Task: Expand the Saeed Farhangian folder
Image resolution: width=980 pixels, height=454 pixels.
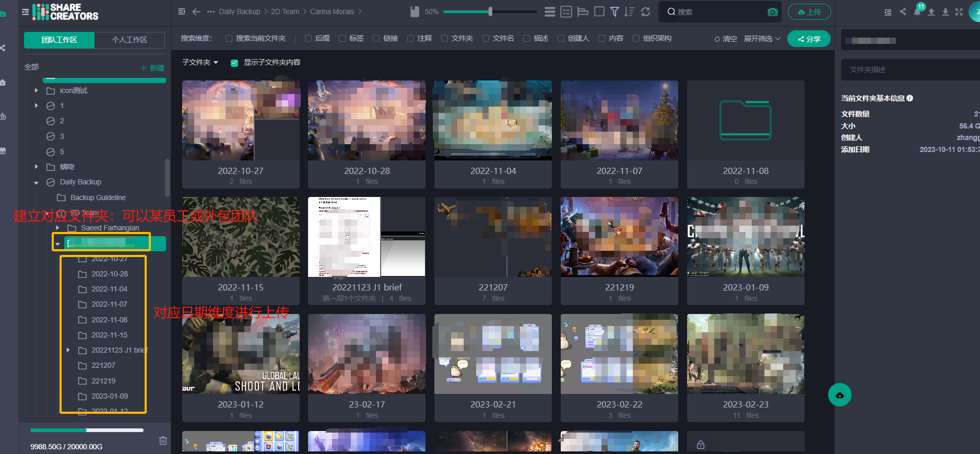Action: click(57, 228)
